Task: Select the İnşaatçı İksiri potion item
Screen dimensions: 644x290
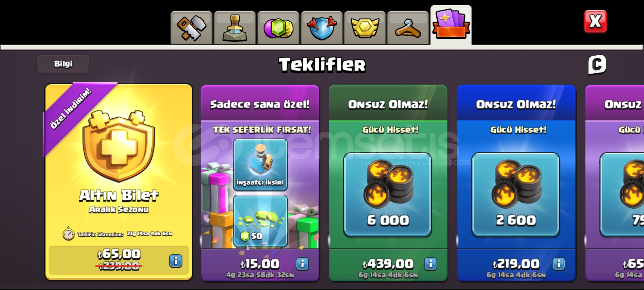Action: click(x=260, y=165)
